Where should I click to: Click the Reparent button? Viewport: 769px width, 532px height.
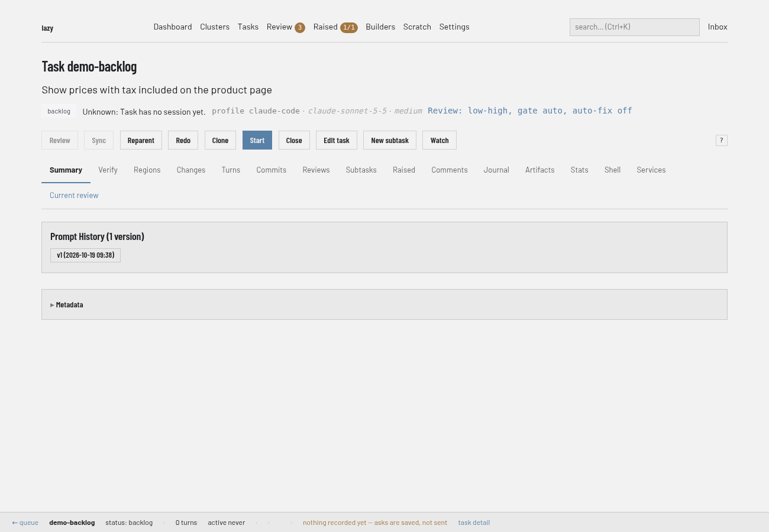coord(141,140)
